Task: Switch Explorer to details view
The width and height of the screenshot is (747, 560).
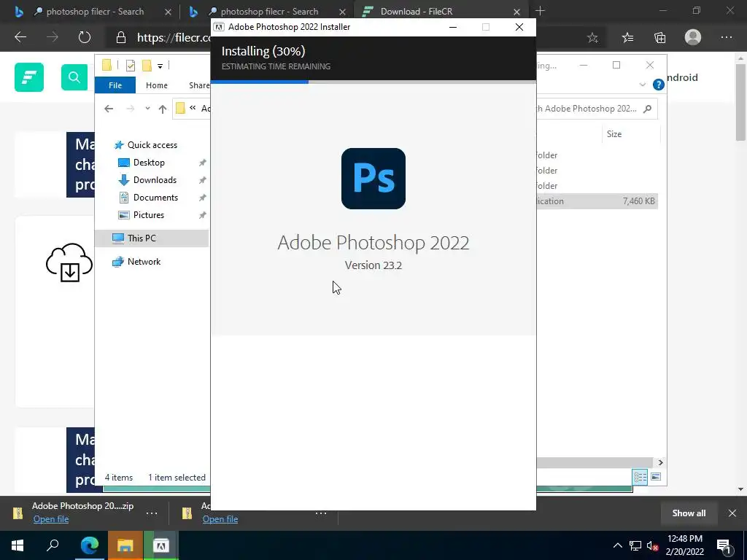Action: click(640, 477)
